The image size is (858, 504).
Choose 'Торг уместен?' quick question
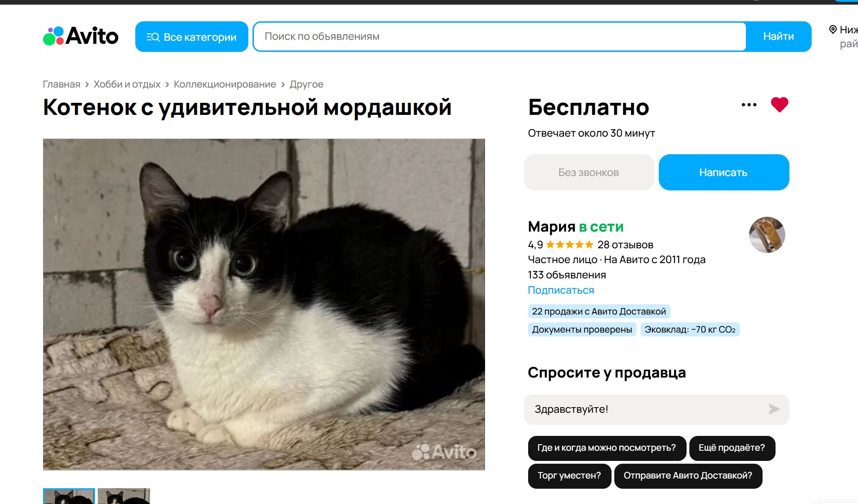tap(569, 476)
